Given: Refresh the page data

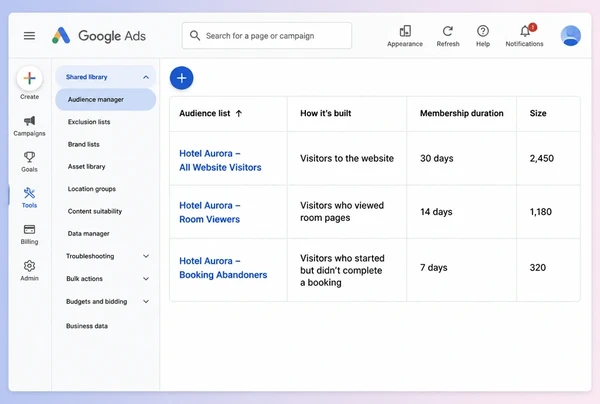Looking at the screenshot, I should pos(448,36).
